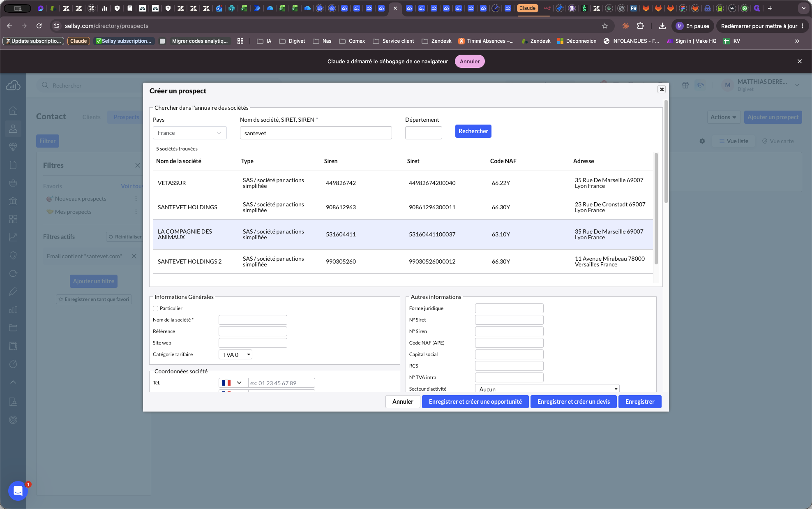Image resolution: width=812 pixels, height=509 pixels.
Task: Open the Pays France dropdown
Action: [190, 133]
